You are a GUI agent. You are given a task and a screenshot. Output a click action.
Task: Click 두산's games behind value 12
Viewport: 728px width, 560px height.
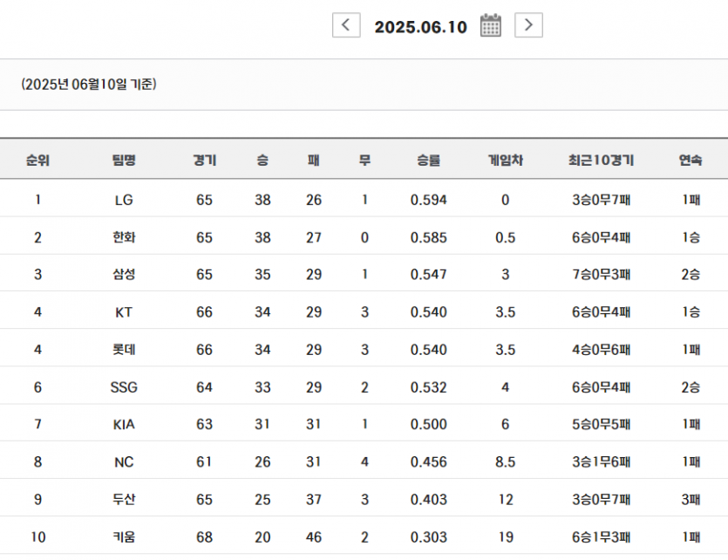(506, 500)
